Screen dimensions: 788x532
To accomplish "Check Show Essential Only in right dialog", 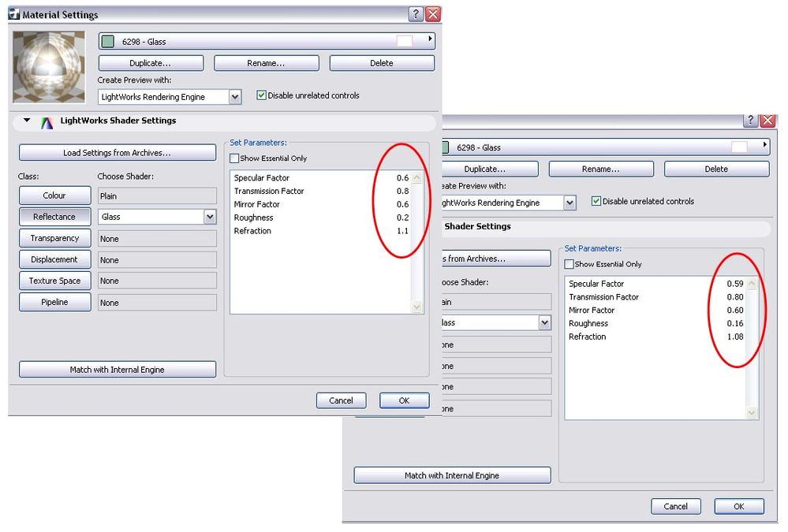I will 569,264.
